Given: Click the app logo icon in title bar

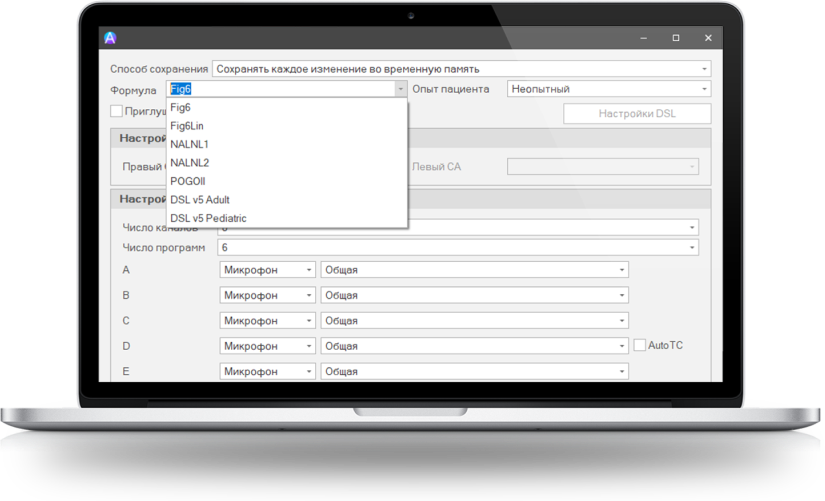Looking at the screenshot, I should (110, 38).
